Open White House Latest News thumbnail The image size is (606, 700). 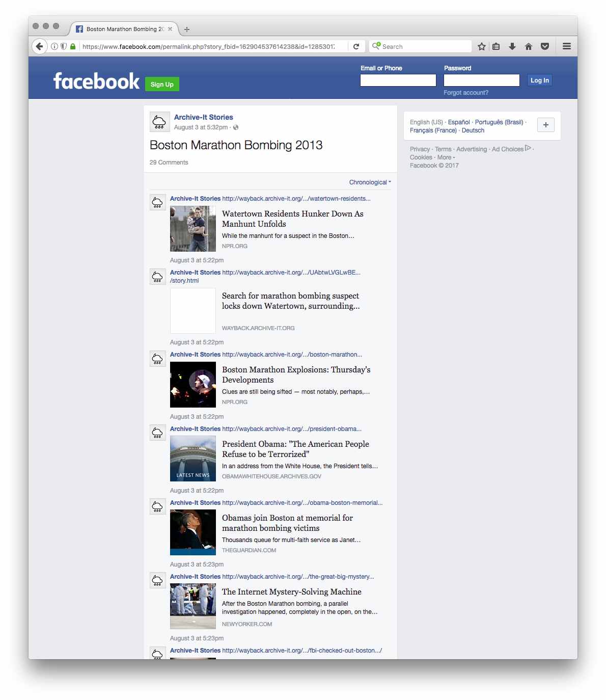[193, 459]
